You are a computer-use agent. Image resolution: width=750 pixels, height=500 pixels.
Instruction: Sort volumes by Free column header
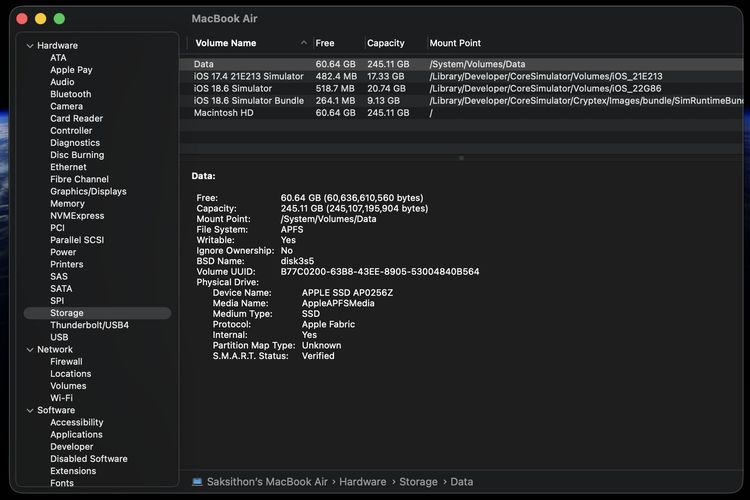325,44
